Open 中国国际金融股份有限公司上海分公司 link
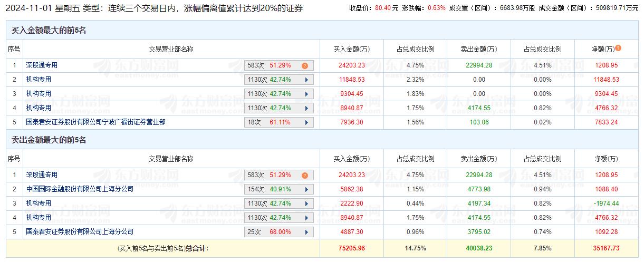Image resolution: width=644 pixels, height=262 pixels. tap(80, 189)
